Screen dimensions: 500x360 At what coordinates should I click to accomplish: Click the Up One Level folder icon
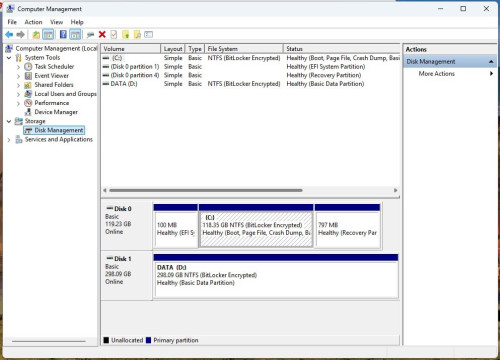click(x=36, y=34)
